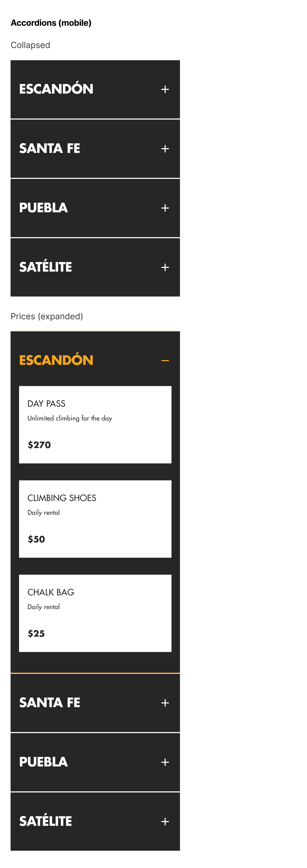
Task: Click the $25 chalk bag price
Action: pyautogui.click(x=36, y=633)
